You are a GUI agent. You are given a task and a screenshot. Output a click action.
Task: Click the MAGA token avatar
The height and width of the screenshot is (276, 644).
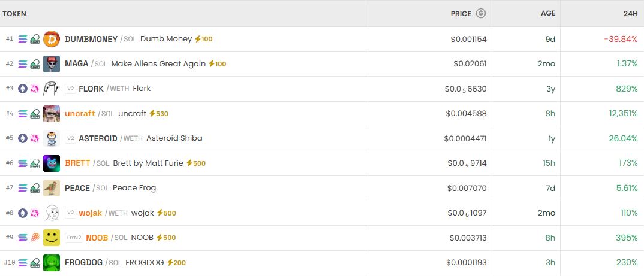52,63
